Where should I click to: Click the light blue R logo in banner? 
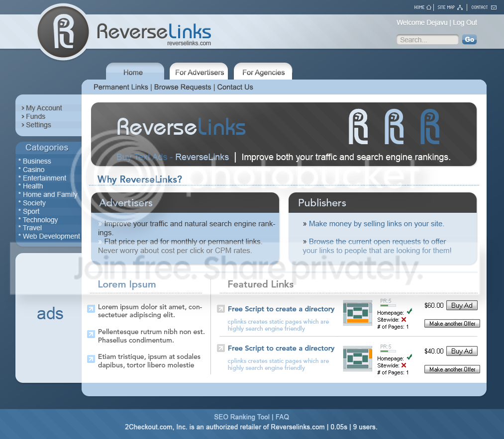click(394, 127)
